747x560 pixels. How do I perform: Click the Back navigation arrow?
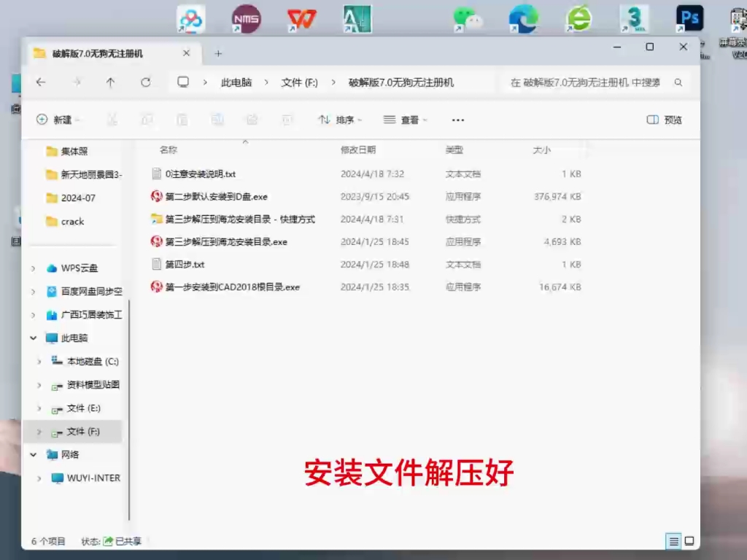(x=41, y=82)
